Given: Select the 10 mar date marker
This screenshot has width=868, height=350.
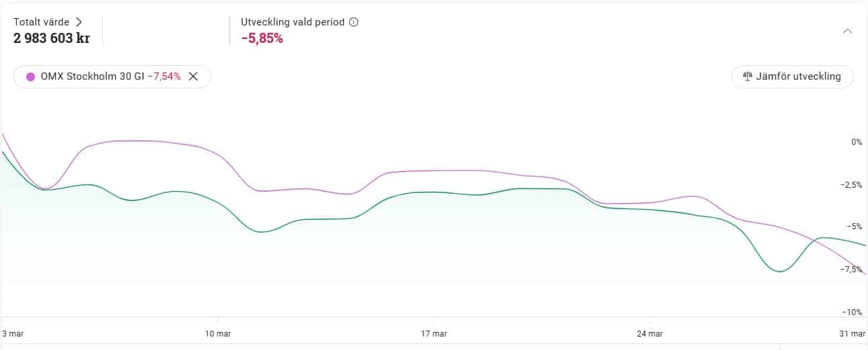Looking at the screenshot, I should 218,333.
